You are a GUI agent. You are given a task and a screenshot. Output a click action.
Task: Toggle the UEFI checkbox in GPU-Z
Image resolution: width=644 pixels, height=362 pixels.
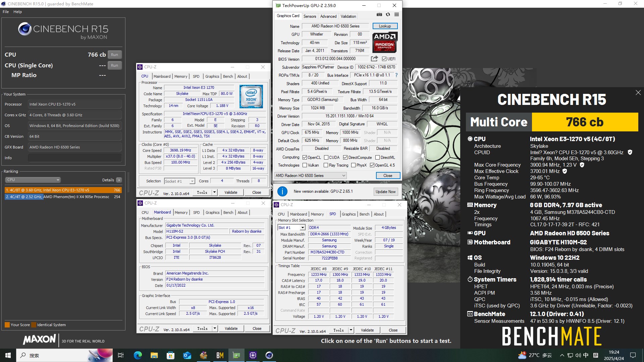coord(384,59)
